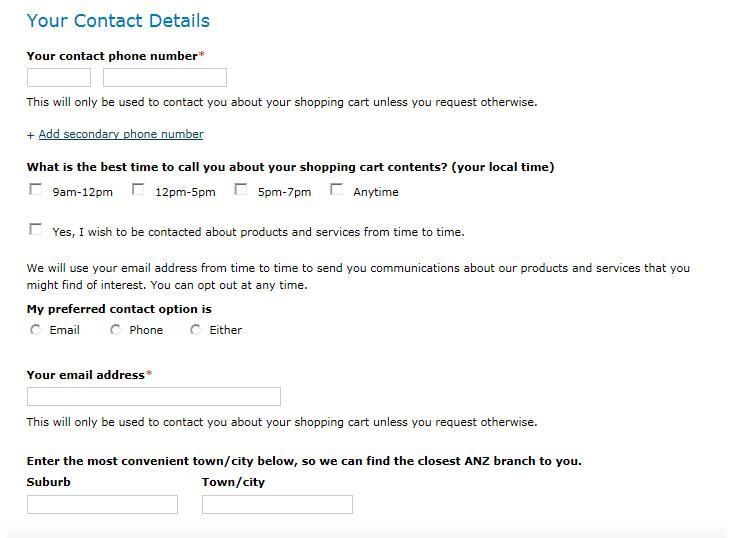Check the 5pm-7pm call time option
The height and width of the screenshot is (538, 730).
(241, 189)
